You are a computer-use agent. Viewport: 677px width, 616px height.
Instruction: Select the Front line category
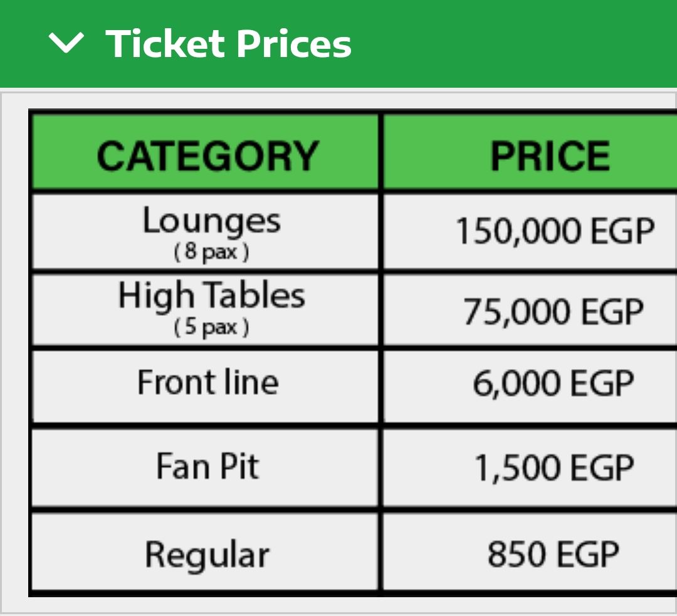coord(207,382)
